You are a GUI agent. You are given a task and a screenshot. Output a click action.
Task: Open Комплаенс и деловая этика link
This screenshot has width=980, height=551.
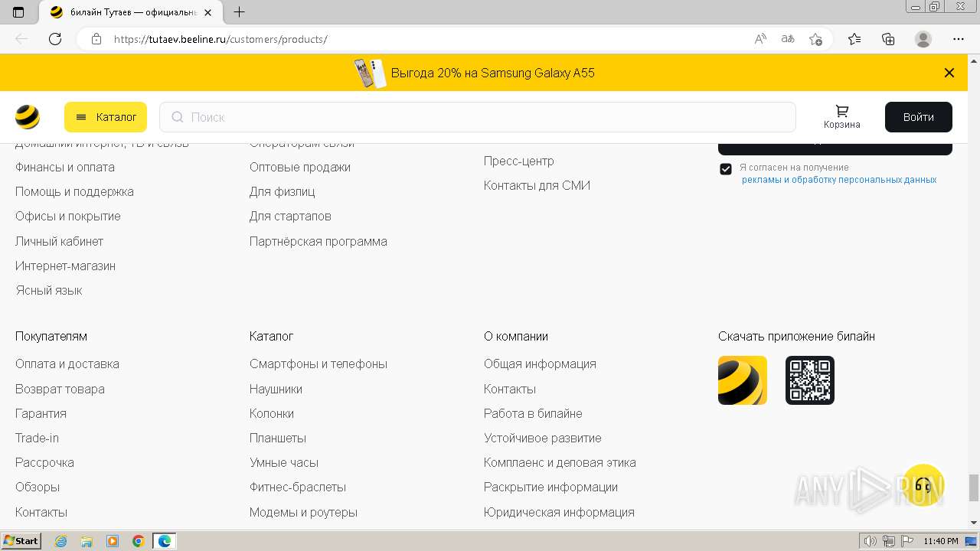click(x=560, y=462)
